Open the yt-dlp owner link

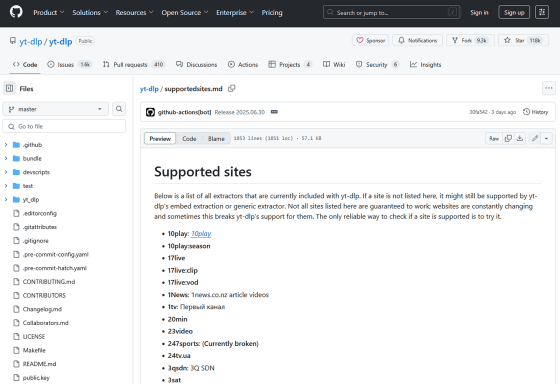[31, 41]
